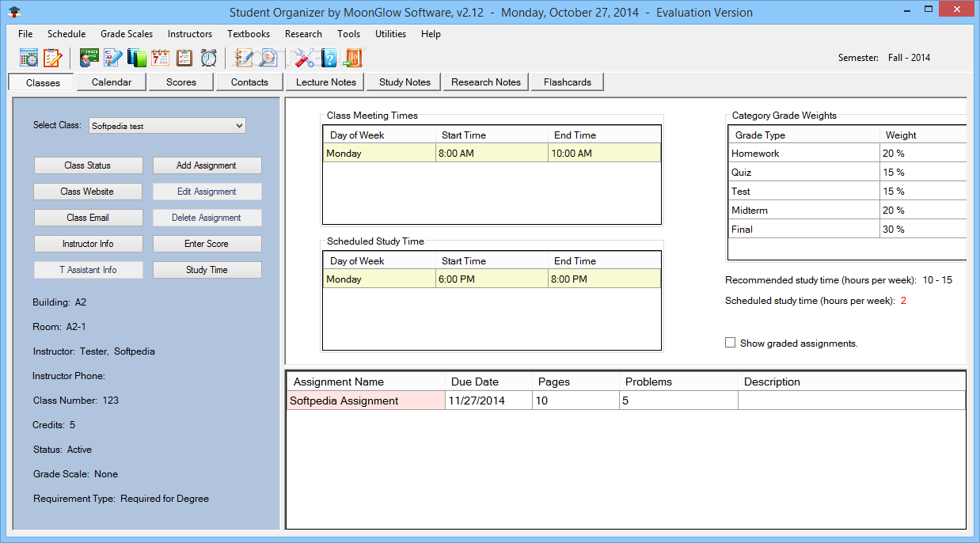Select the Softpedia Assignment row name
Viewport: 980px width, 543px height.
coord(366,401)
